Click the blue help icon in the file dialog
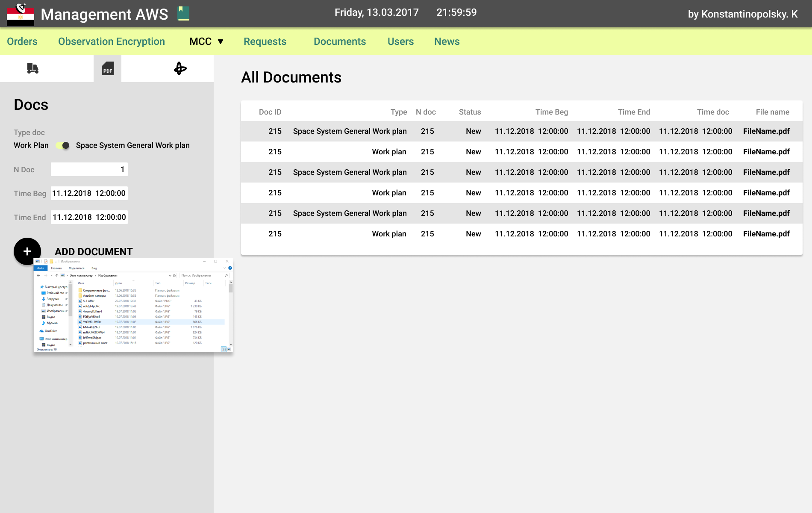 coord(230,268)
